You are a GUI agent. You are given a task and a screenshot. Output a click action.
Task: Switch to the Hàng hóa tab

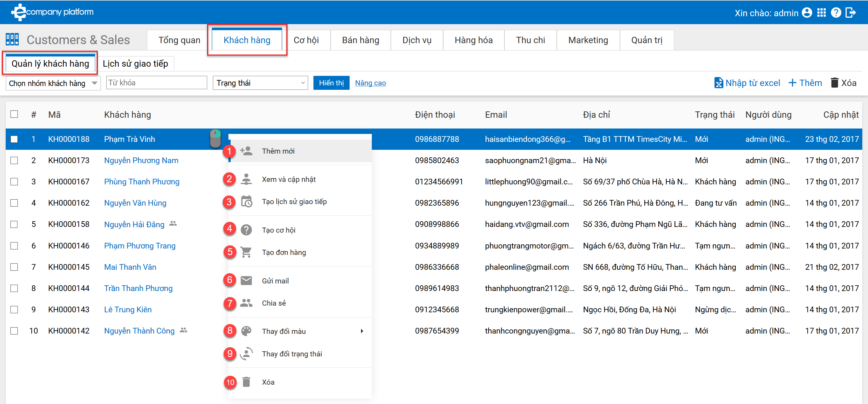(473, 40)
